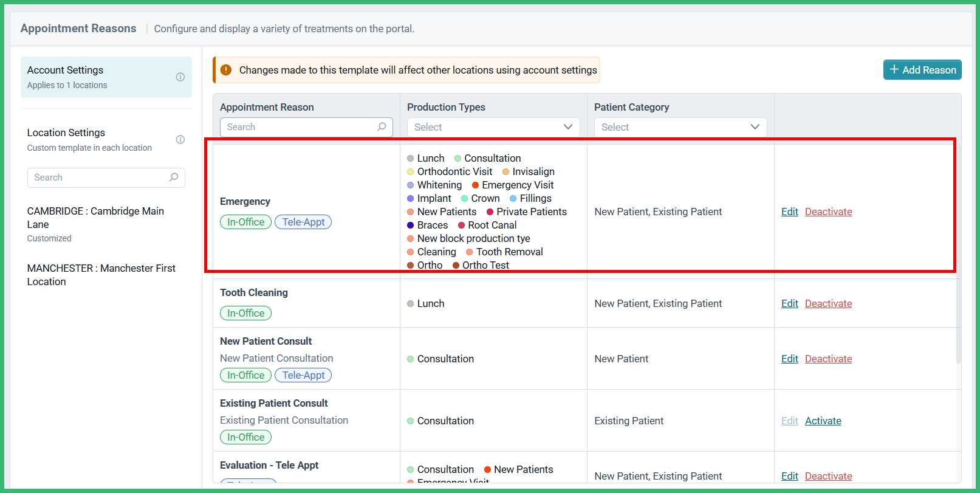Click the plus icon on Add Reason
This screenshot has width=980, height=493.
(894, 70)
